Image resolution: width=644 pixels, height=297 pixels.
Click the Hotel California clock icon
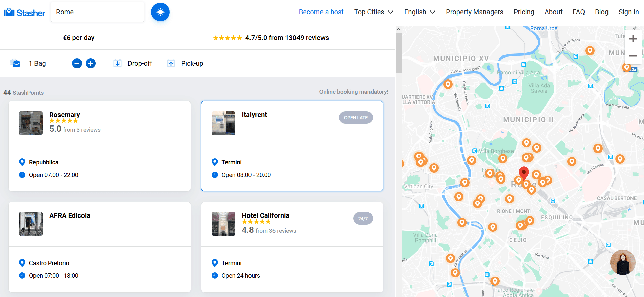pyautogui.click(x=215, y=275)
